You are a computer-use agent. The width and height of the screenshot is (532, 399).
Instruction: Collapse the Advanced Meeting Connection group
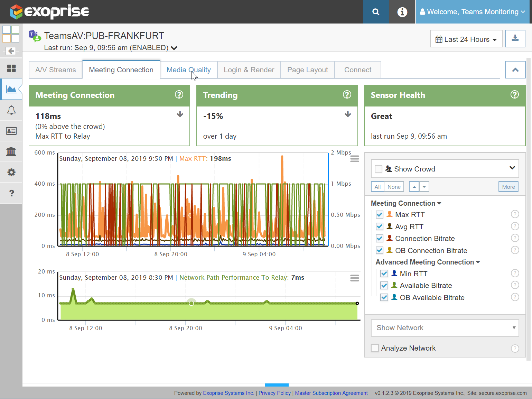click(428, 262)
